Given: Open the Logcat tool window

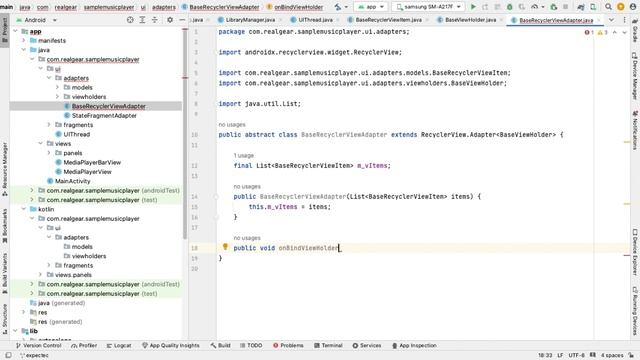Looking at the screenshot, I should 119,345.
